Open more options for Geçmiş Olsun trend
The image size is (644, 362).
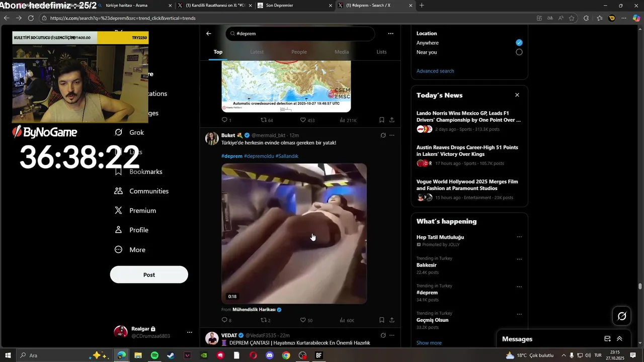click(x=519, y=315)
